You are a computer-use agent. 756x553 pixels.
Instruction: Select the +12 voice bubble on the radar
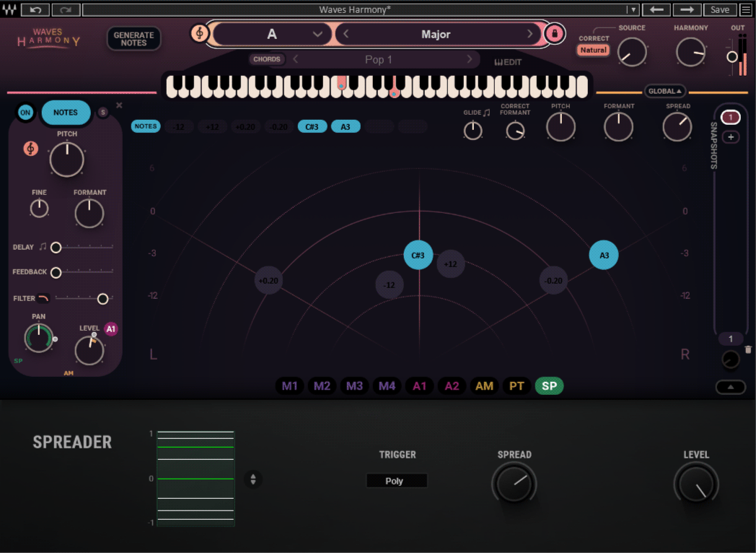pyautogui.click(x=450, y=264)
